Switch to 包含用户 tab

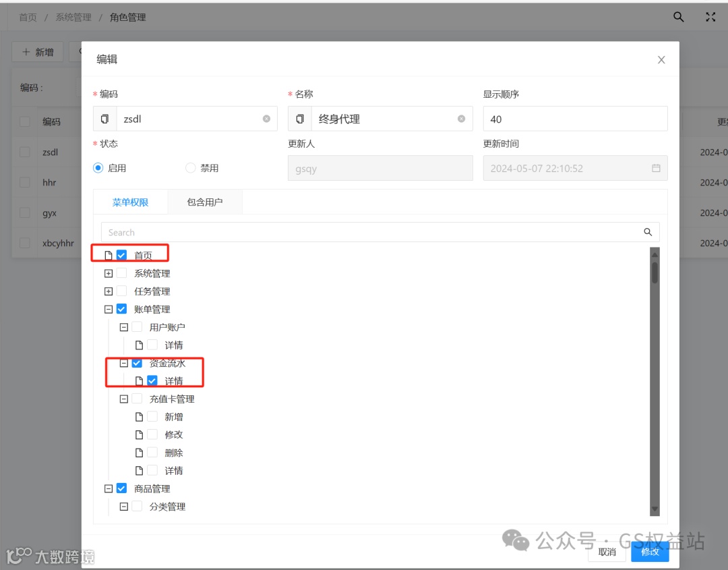[205, 202]
